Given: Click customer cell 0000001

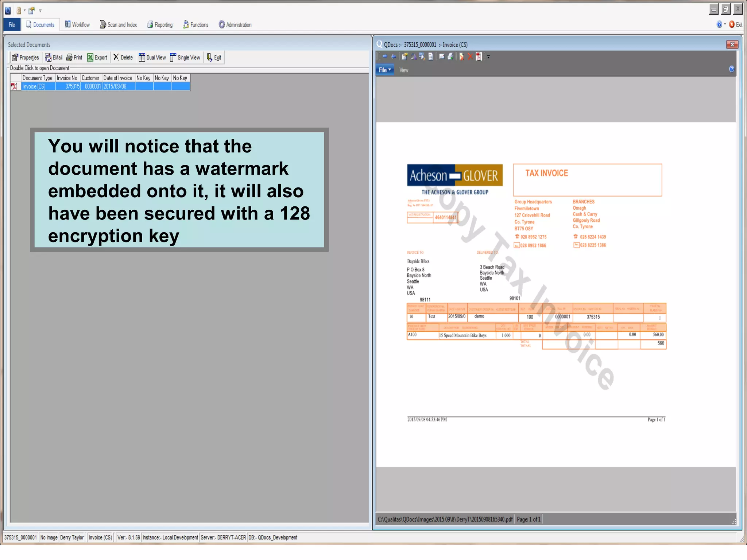Looking at the screenshot, I should click(91, 86).
